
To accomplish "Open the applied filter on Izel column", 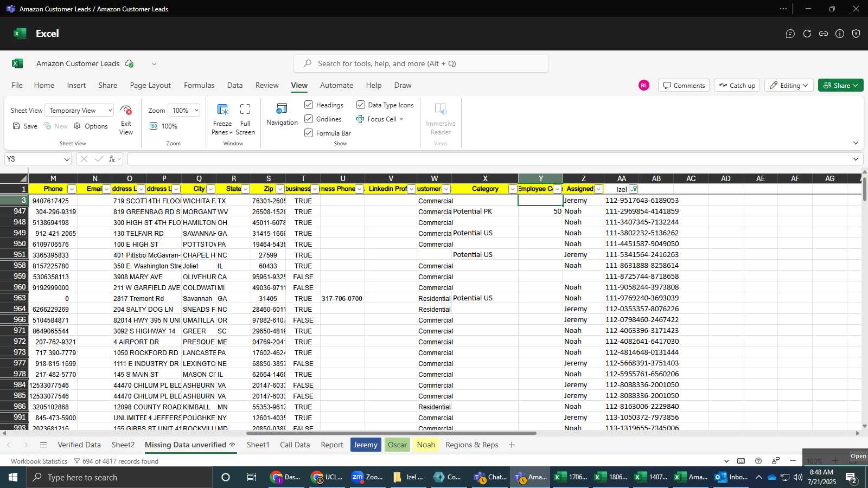I will [x=633, y=189].
